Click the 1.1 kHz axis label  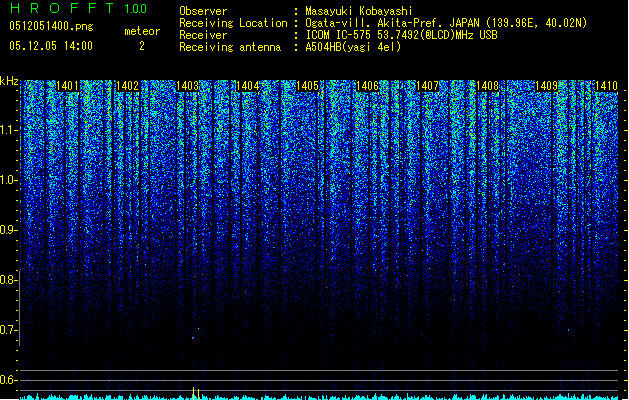click(9, 130)
